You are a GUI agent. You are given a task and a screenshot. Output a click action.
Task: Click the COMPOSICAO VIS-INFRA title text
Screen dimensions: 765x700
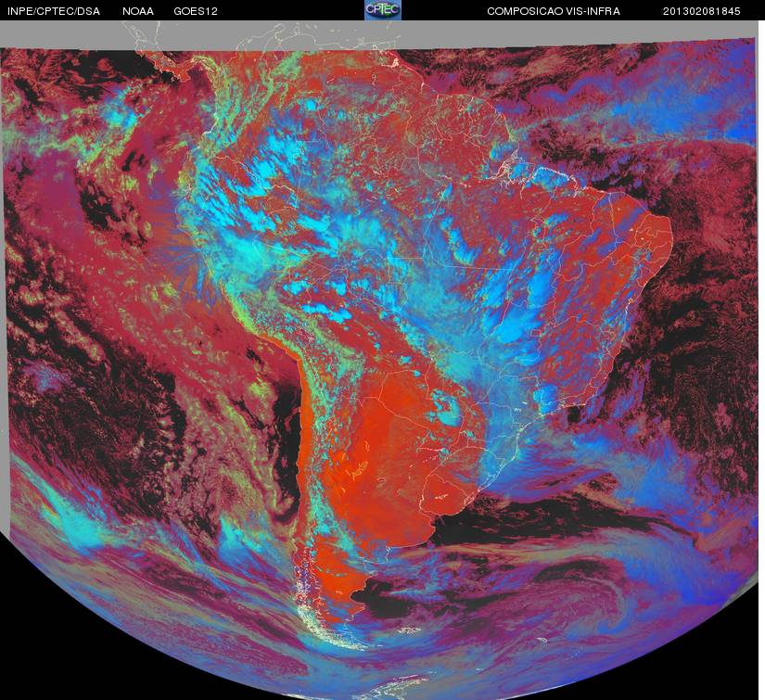point(554,11)
